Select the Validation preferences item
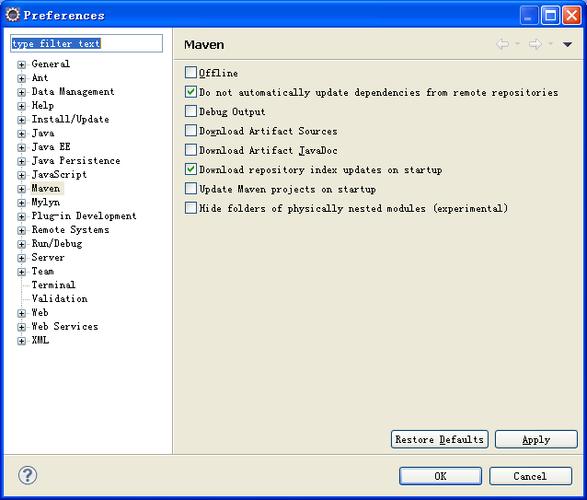Viewport: 587px width, 500px height. [x=60, y=299]
